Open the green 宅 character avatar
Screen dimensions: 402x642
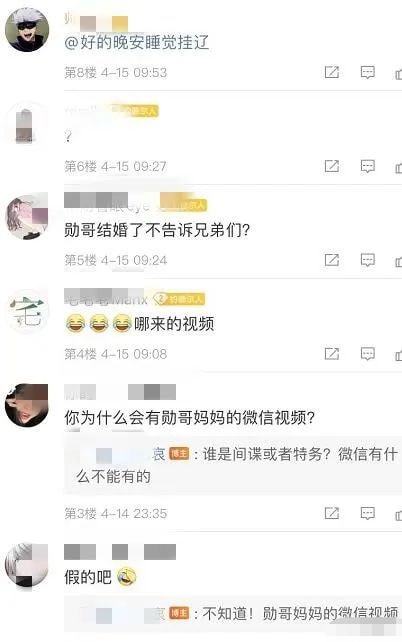[27, 312]
